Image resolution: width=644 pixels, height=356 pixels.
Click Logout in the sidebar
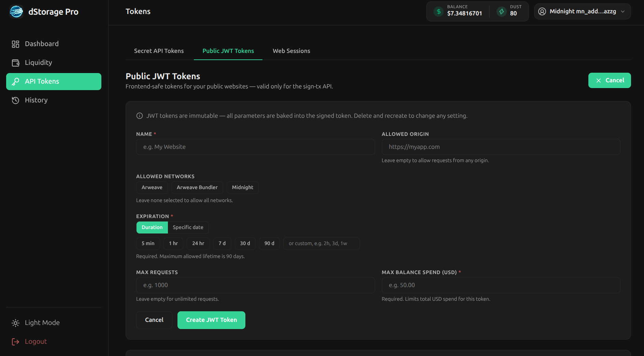tap(54, 342)
